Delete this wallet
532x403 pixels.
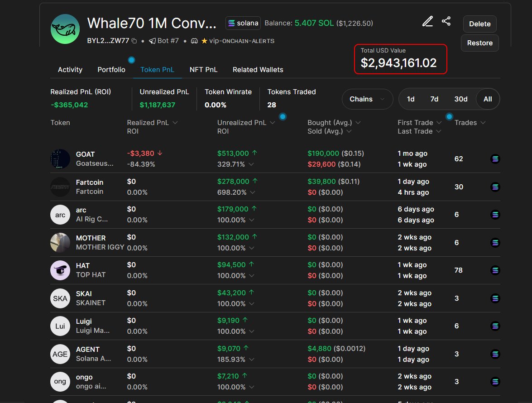click(x=480, y=24)
